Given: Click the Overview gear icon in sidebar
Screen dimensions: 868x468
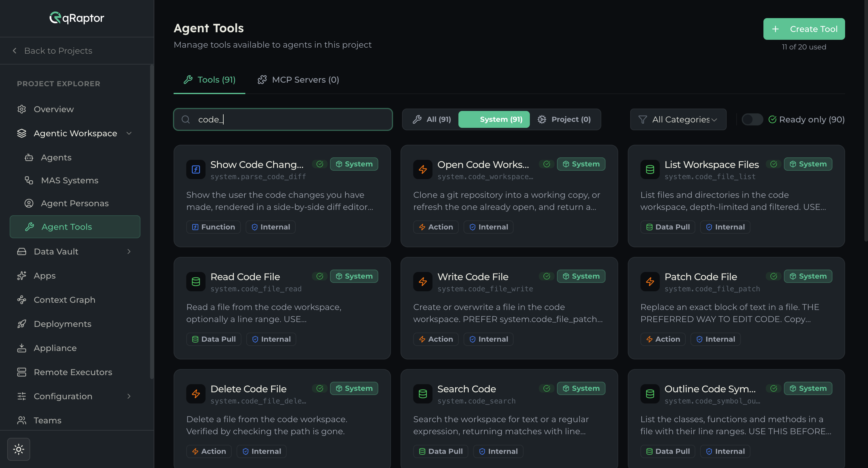Looking at the screenshot, I should click(22, 109).
